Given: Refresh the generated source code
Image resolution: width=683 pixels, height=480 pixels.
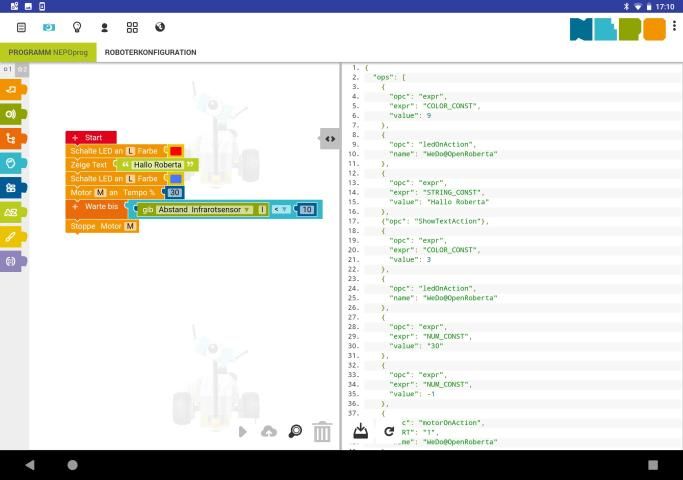Looking at the screenshot, I should point(389,431).
